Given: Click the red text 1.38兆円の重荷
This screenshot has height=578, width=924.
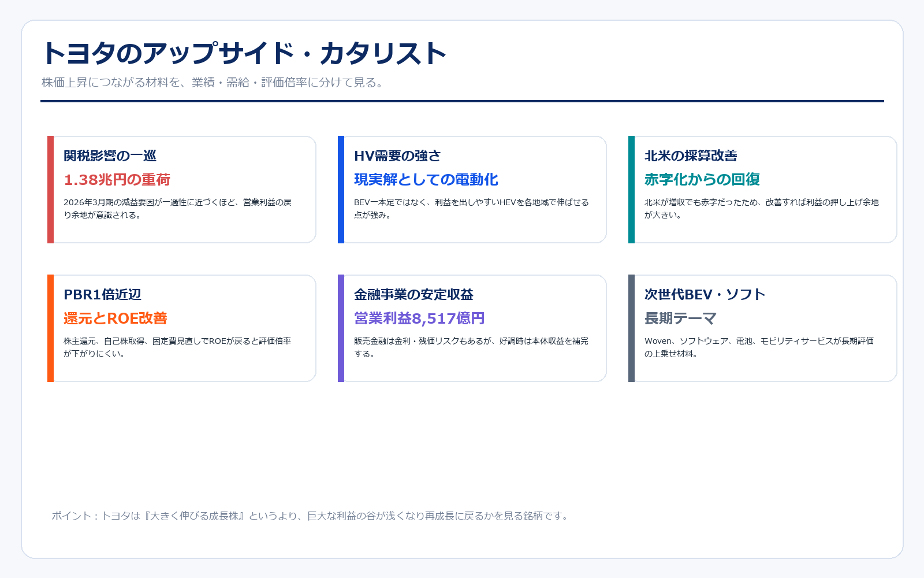Looking at the screenshot, I should 117,180.
